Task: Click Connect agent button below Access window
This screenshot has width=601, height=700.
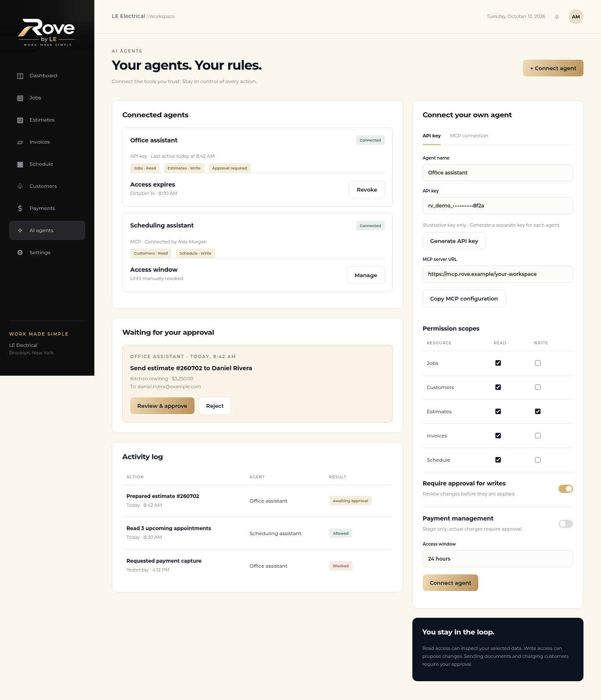Action: [x=450, y=583]
